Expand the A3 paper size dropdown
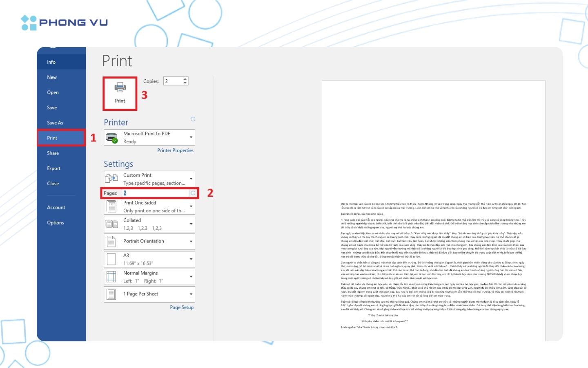 (x=191, y=259)
